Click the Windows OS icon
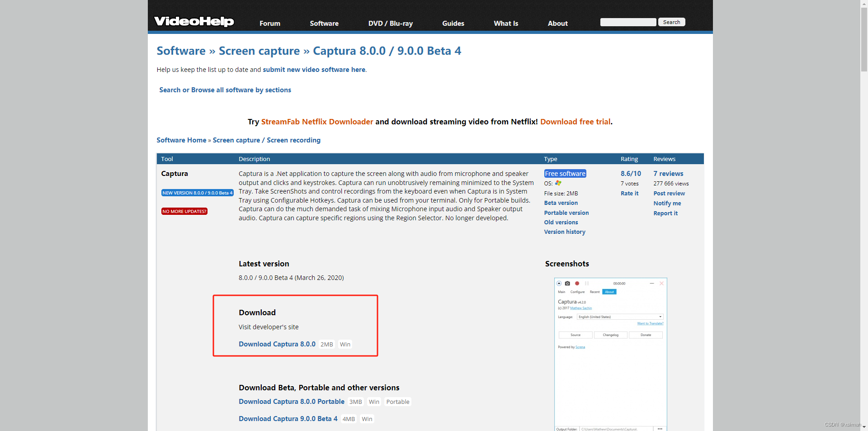The width and height of the screenshot is (868, 431). [558, 183]
